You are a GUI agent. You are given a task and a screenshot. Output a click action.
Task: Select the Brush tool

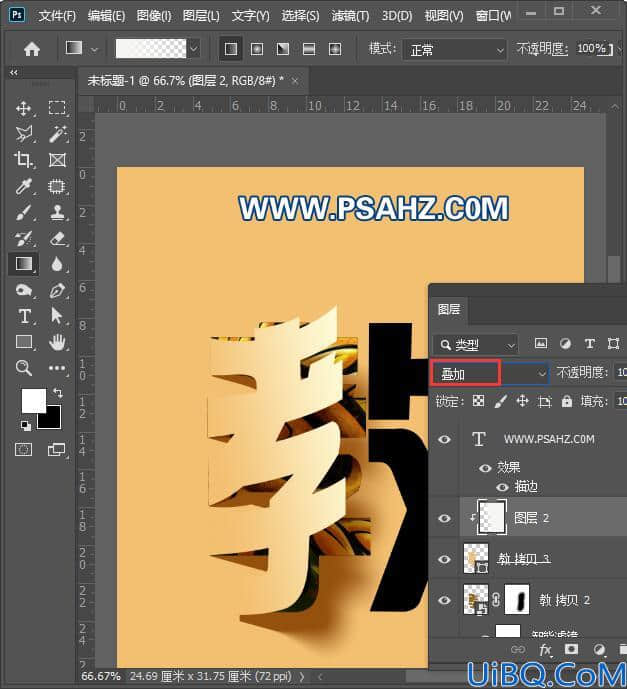coord(23,212)
